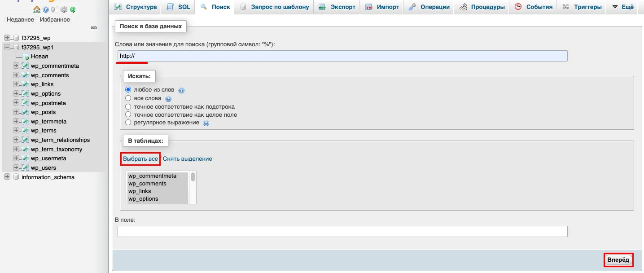Click the green reload navigation icon
644x273 pixels.
click(x=73, y=9)
